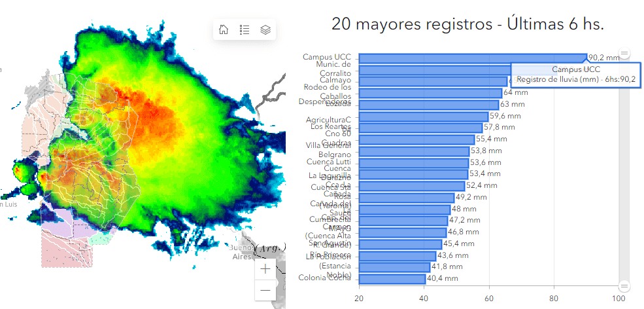The width and height of the screenshot is (644, 309).
Task: Click the top chart scroll handle
Action: [624, 54]
